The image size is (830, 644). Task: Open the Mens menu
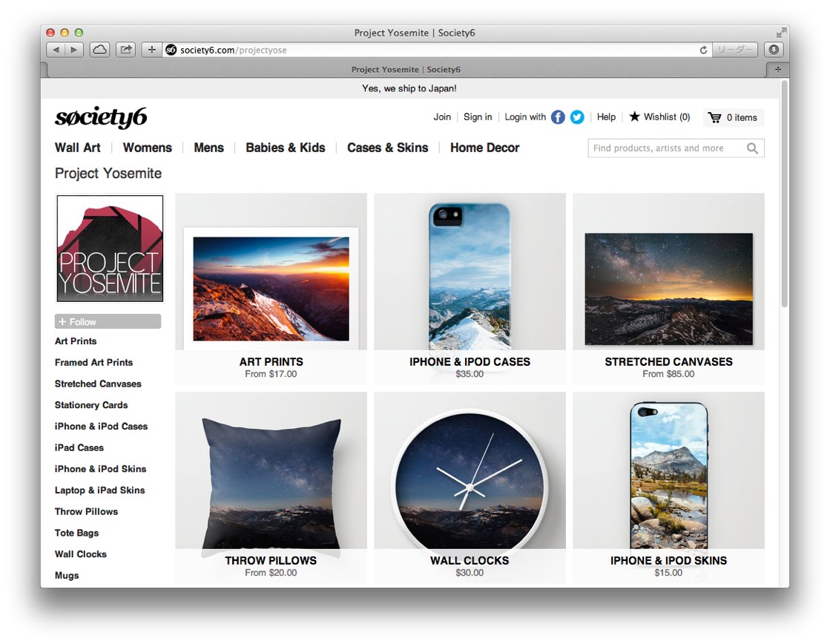[208, 148]
